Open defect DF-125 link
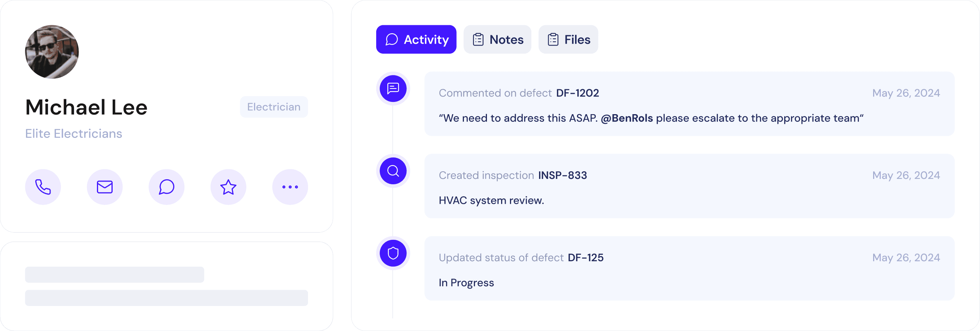Image resolution: width=980 pixels, height=331 pixels. tap(585, 258)
